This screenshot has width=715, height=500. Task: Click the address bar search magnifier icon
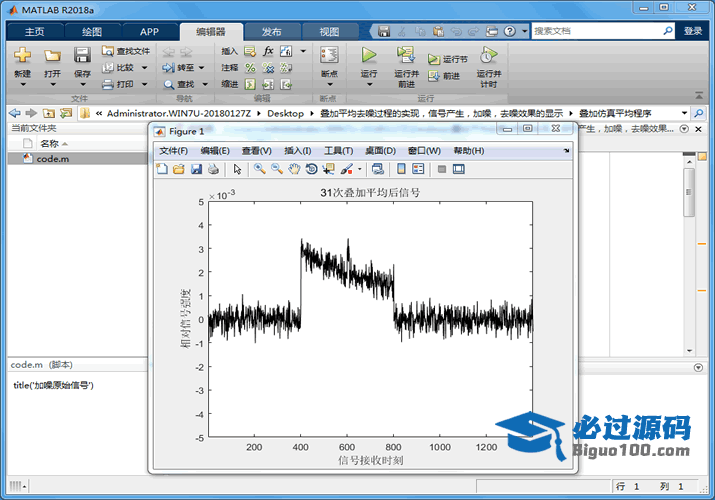699,113
